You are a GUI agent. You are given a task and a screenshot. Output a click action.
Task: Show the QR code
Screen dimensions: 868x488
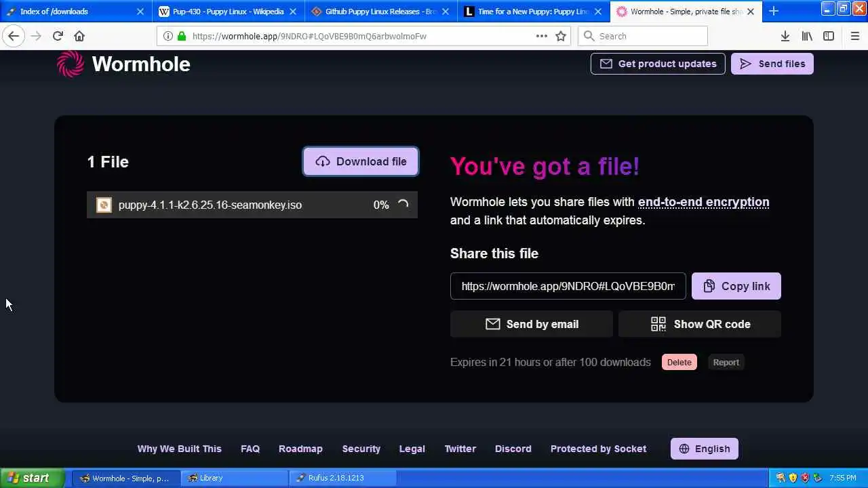pos(700,324)
